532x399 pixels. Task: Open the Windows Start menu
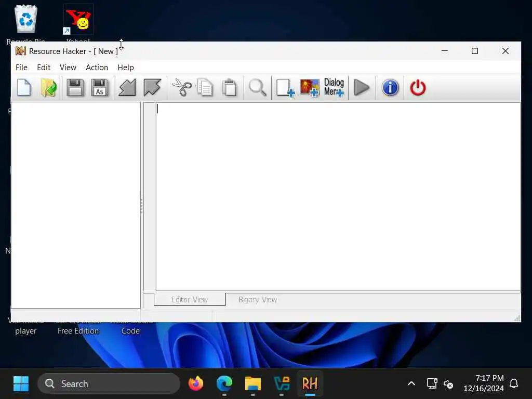pyautogui.click(x=21, y=384)
